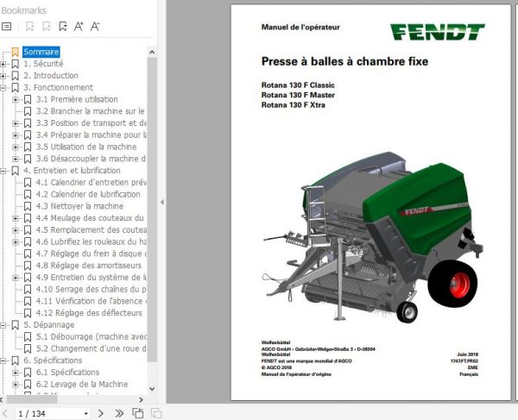Collapse the bookmarks panel with splitter arrow
The image size is (518, 420).
[162, 202]
